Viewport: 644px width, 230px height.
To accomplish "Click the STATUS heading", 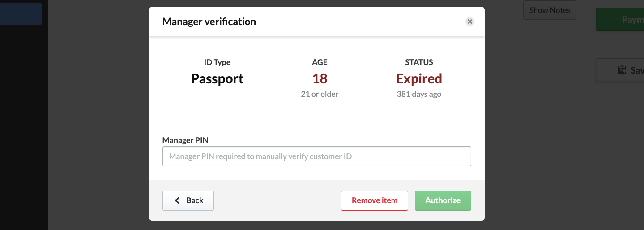I will click(x=419, y=62).
